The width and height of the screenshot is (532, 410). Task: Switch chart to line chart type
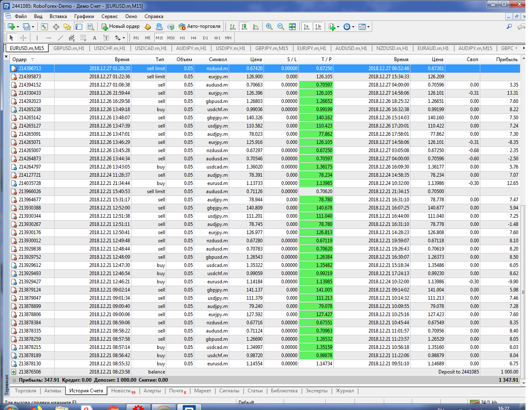(x=256, y=27)
